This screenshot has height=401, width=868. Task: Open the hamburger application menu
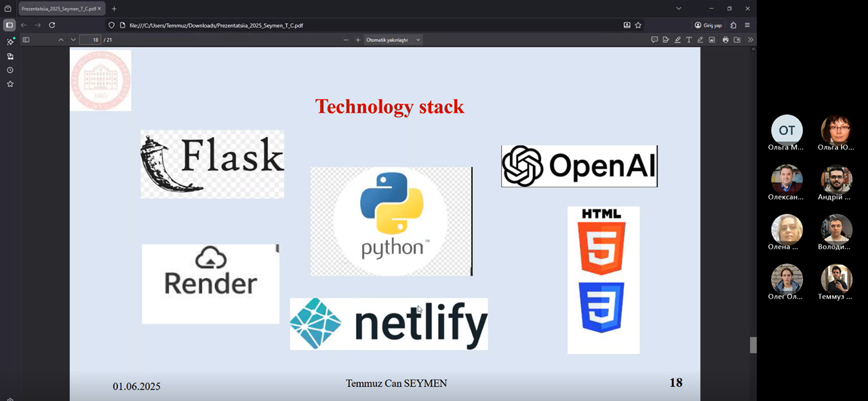(x=747, y=25)
